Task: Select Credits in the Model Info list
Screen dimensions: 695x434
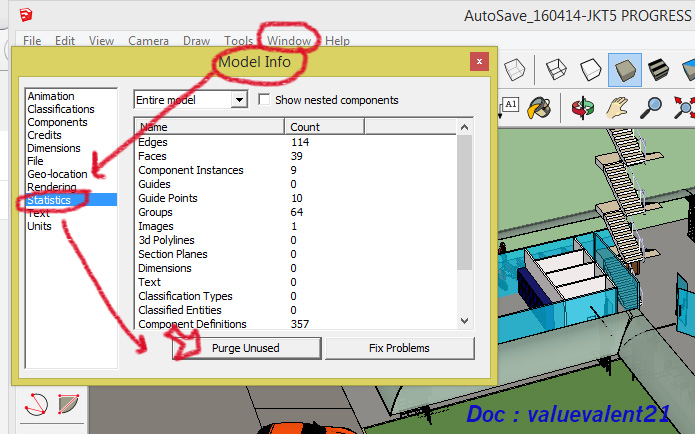Action: point(44,135)
